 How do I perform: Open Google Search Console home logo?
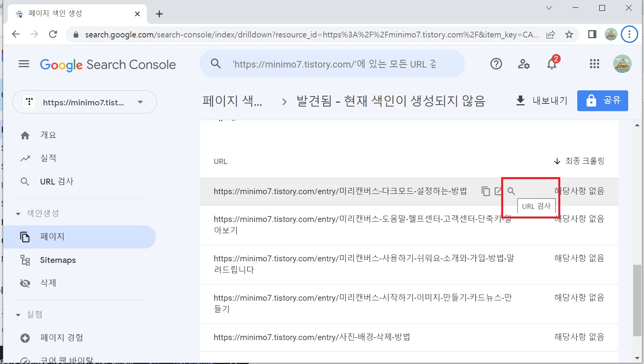pos(108,64)
